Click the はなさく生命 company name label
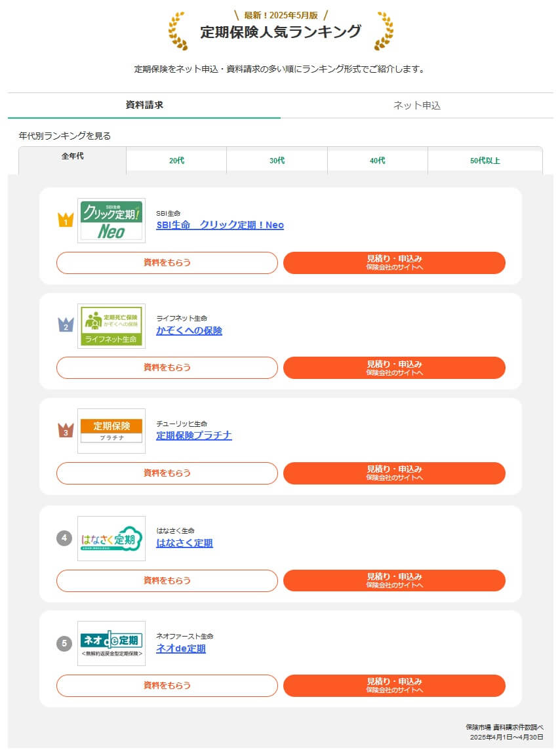560x750 pixels. [x=176, y=531]
